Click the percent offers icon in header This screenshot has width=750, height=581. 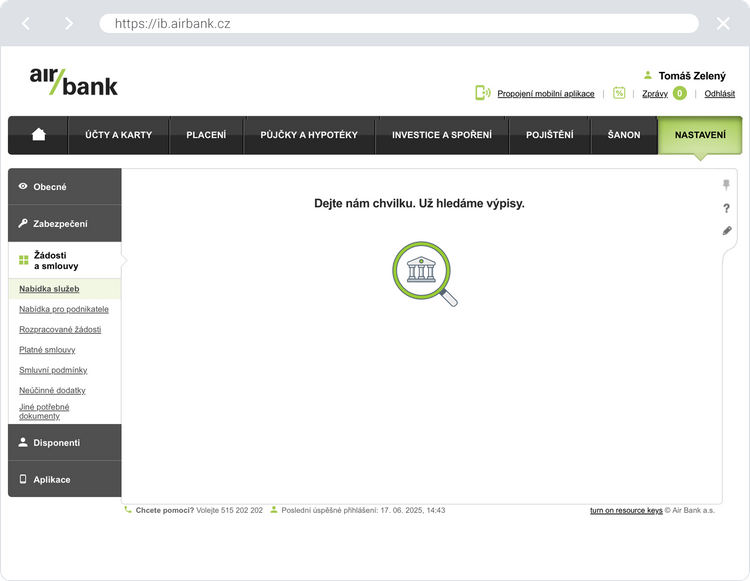[x=619, y=93]
